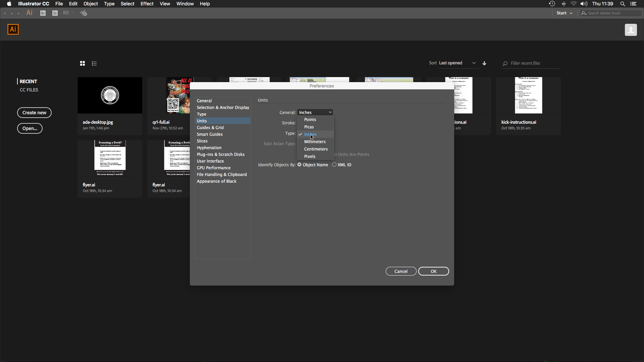This screenshot has height=362, width=644.
Task: Reverse sort order with arrow icon
Action: point(484,63)
